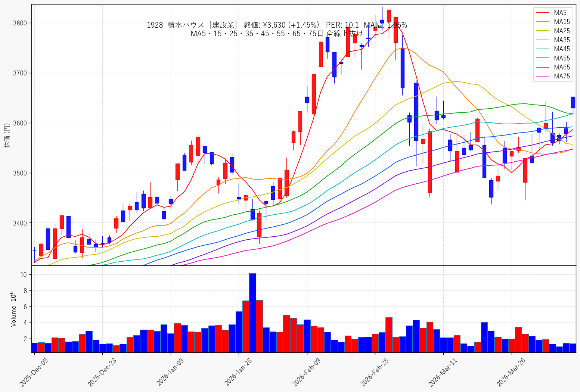Viewport: 580px width, 392px height.
Task: Click the 3800 price axis label
Action: pyautogui.click(x=21, y=23)
